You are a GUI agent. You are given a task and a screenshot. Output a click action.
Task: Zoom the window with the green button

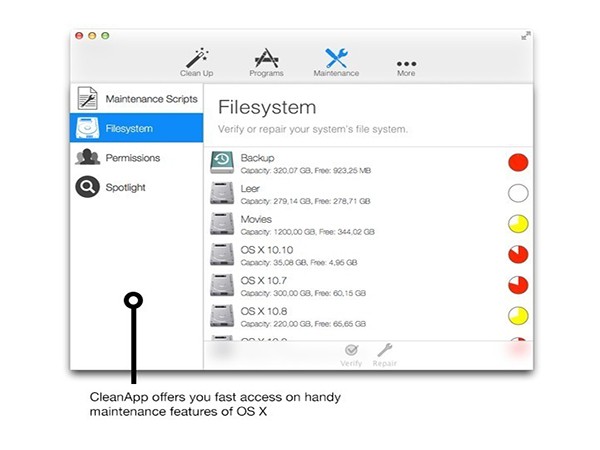[105, 36]
